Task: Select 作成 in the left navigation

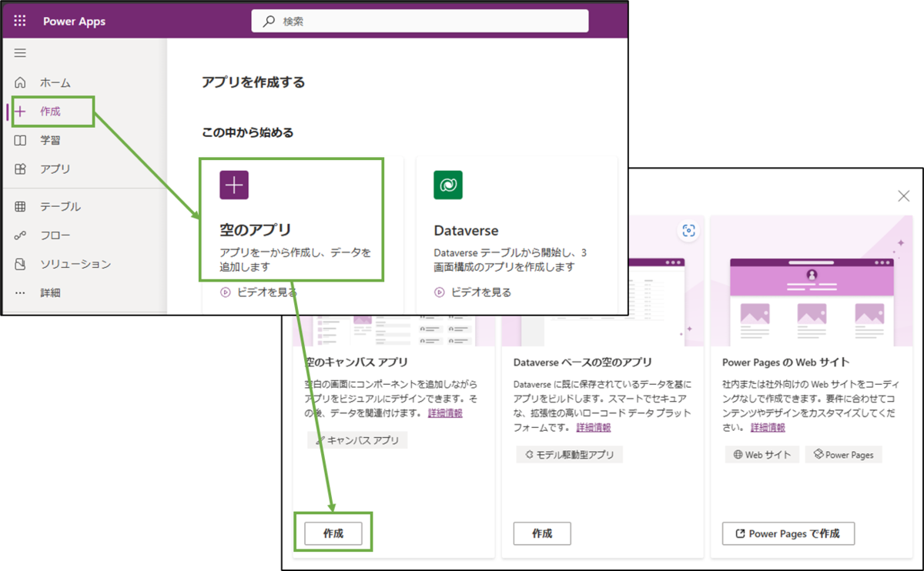Action: [x=51, y=112]
